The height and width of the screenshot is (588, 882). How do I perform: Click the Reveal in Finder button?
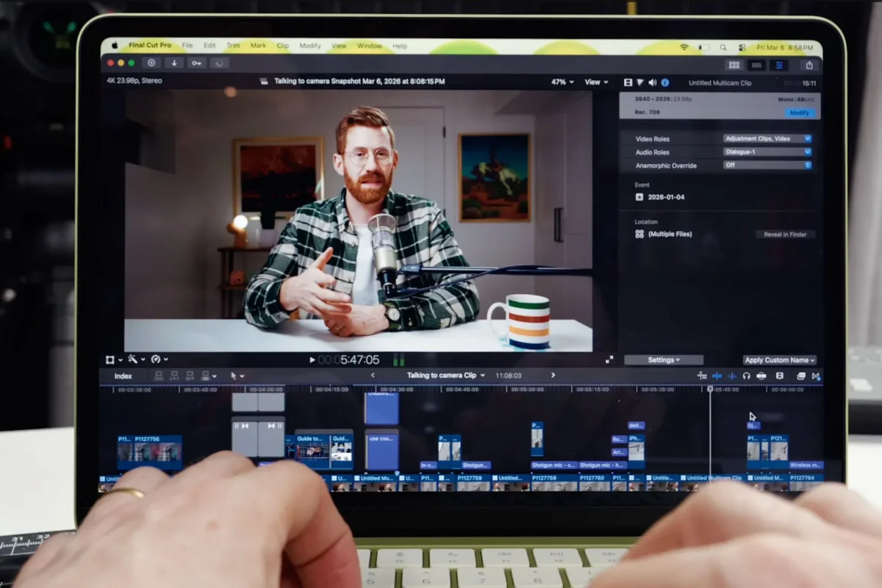[785, 234]
